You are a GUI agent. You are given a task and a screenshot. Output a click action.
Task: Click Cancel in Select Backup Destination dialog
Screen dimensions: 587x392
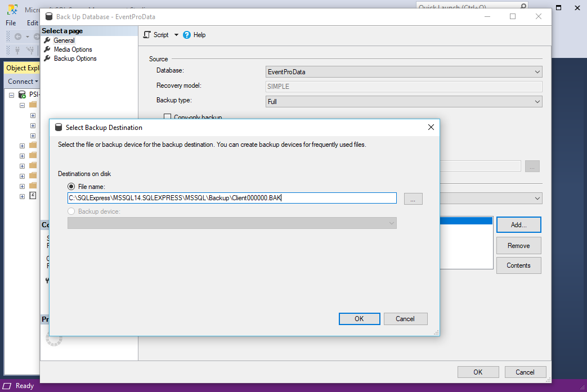tap(405, 319)
